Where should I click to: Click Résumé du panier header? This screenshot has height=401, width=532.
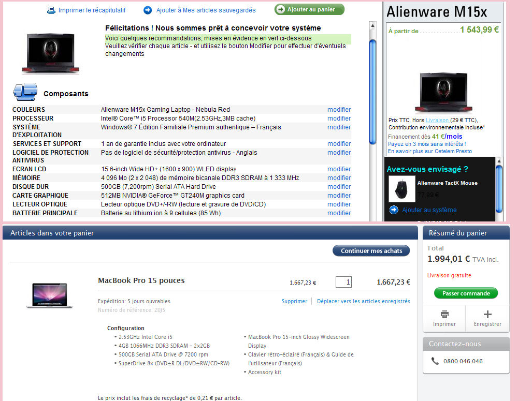point(458,233)
